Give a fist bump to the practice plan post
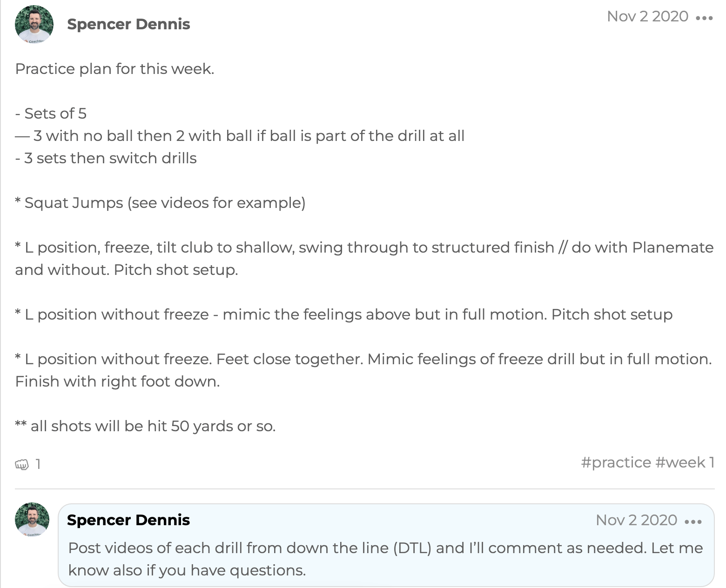The image size is (726, 588). click(22, 464)
